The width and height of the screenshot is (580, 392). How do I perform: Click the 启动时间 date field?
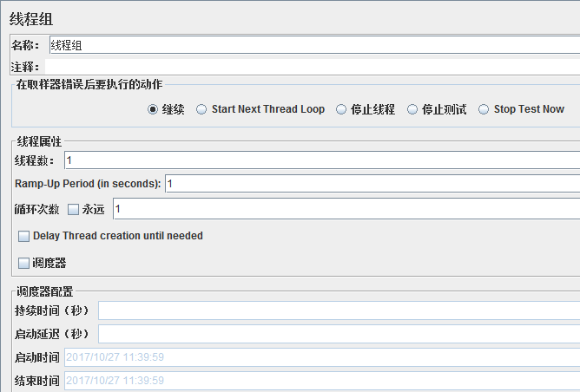(x=322, y=357)
